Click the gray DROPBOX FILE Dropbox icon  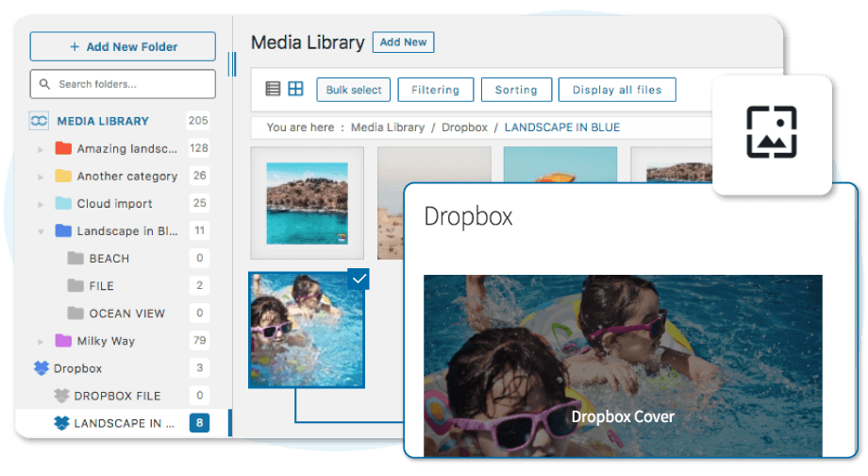61,395
